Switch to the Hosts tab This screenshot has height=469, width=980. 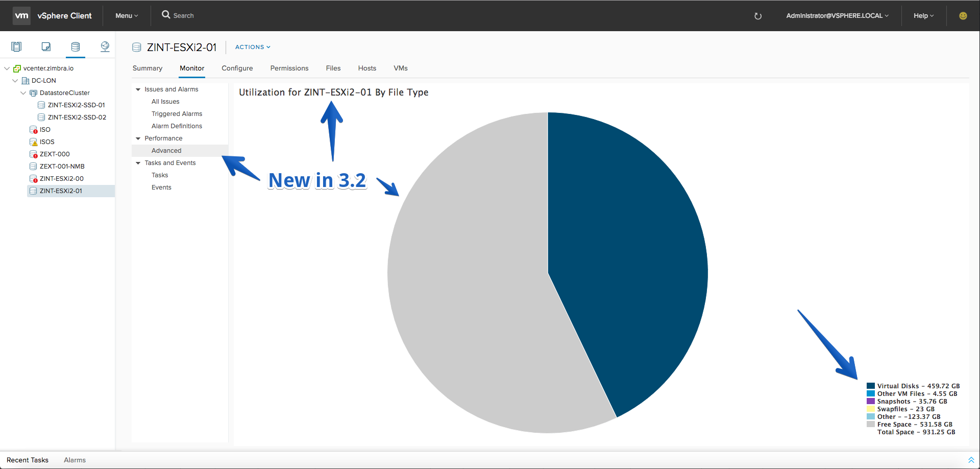(367, 68)
